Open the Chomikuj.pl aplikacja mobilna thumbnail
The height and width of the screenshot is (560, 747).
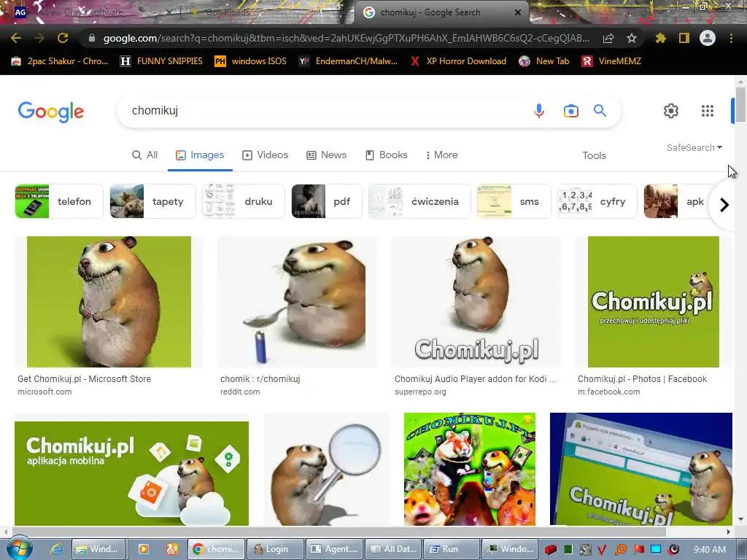[x=131, y=473]
